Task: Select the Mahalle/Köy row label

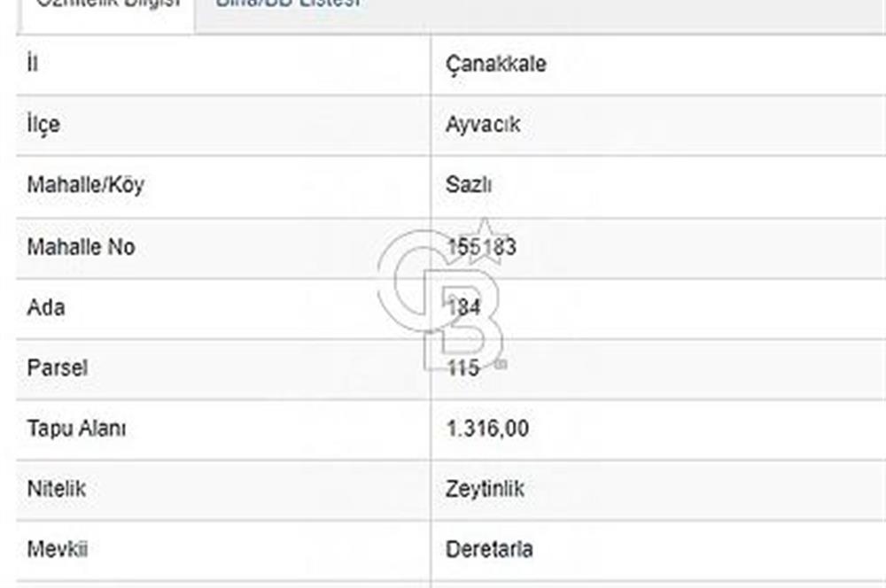Action: tap(85, 186)
